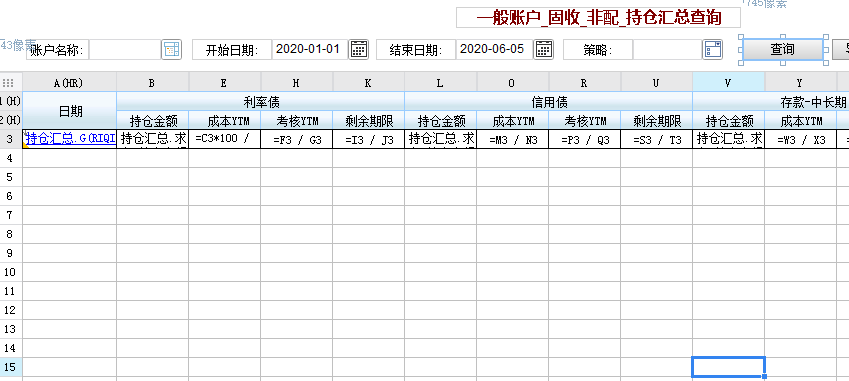Select row header 3
The height and width of the screenshot is (381, 849).
pos(11,139)
